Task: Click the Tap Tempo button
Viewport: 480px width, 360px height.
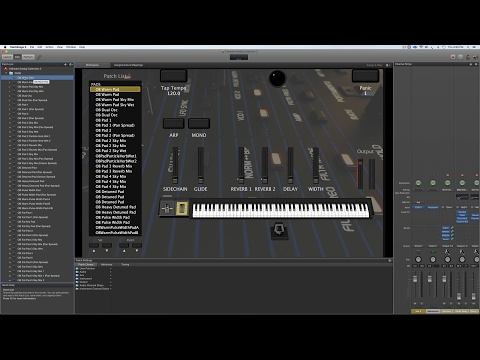Action: pos(173,76)
